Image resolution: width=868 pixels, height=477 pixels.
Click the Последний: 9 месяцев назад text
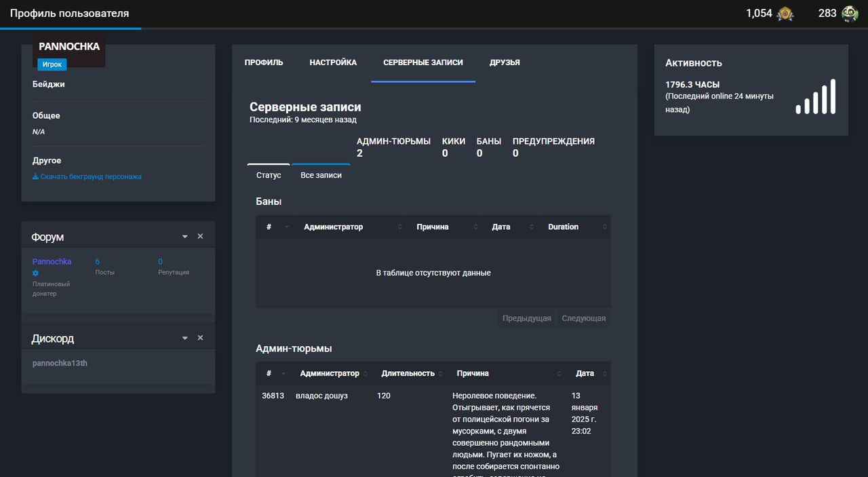click(x=303, y=119)
